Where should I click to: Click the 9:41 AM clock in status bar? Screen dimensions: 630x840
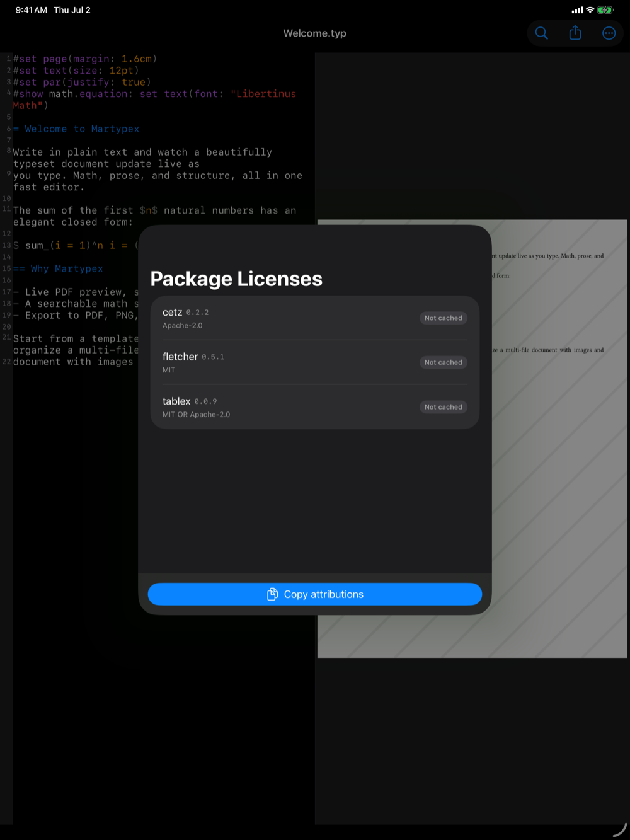[x=31, y=10]
